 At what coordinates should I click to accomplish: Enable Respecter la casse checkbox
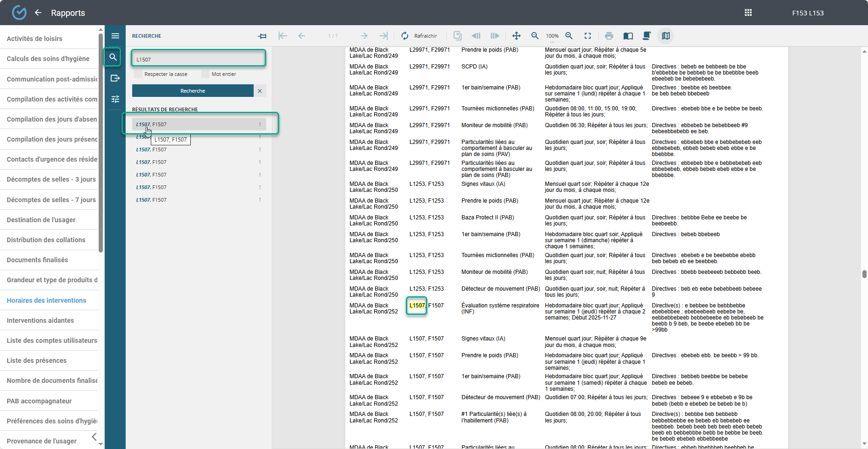point(138,74)
